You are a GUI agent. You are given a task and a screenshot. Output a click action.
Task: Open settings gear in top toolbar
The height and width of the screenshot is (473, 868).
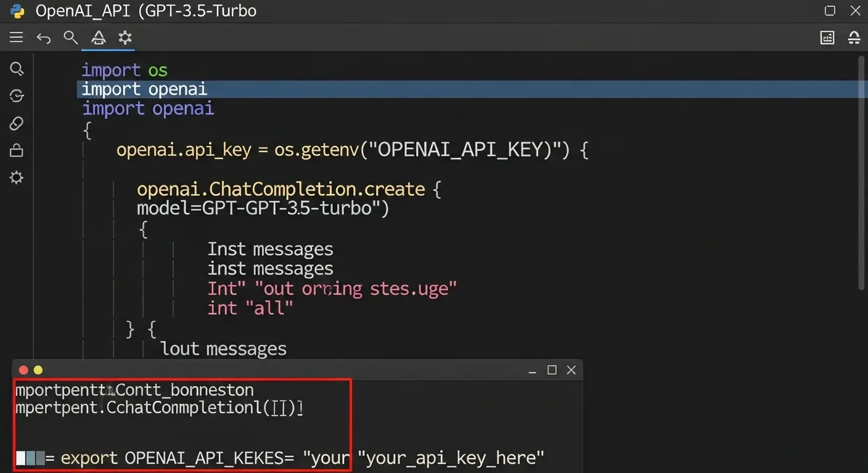point(125,38)
